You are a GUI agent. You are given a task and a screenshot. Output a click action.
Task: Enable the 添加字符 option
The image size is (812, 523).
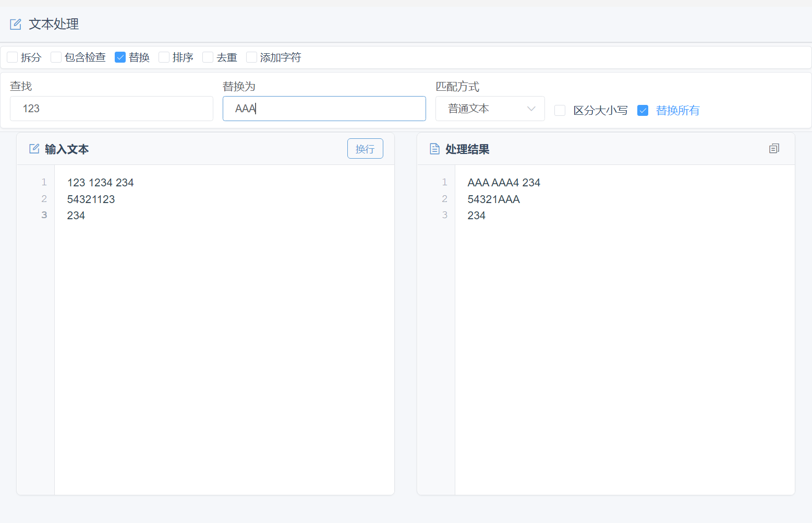click(x=252, y=57)
